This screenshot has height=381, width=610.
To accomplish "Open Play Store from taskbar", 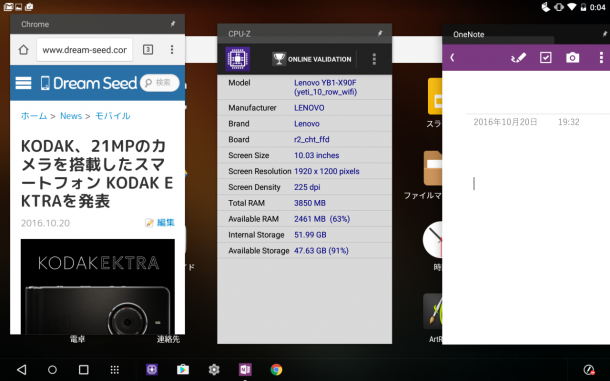I will (183, 370).
